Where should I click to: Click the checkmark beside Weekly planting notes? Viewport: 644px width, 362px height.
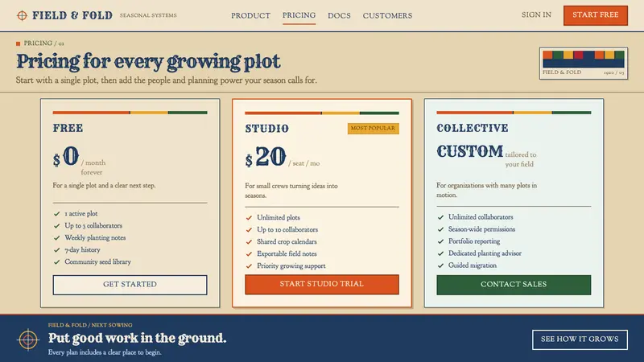tap(56, 237)
